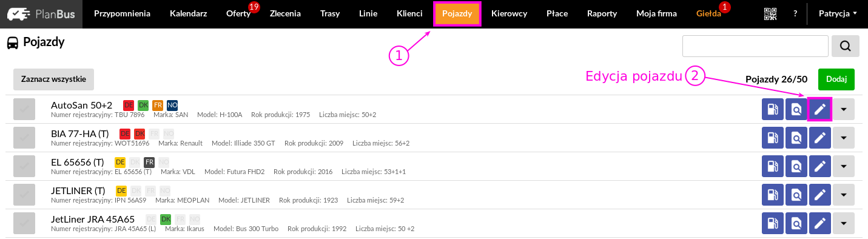
Task: View details of JetLiner JRA 45A65
Action: click(x=796, y=223)
